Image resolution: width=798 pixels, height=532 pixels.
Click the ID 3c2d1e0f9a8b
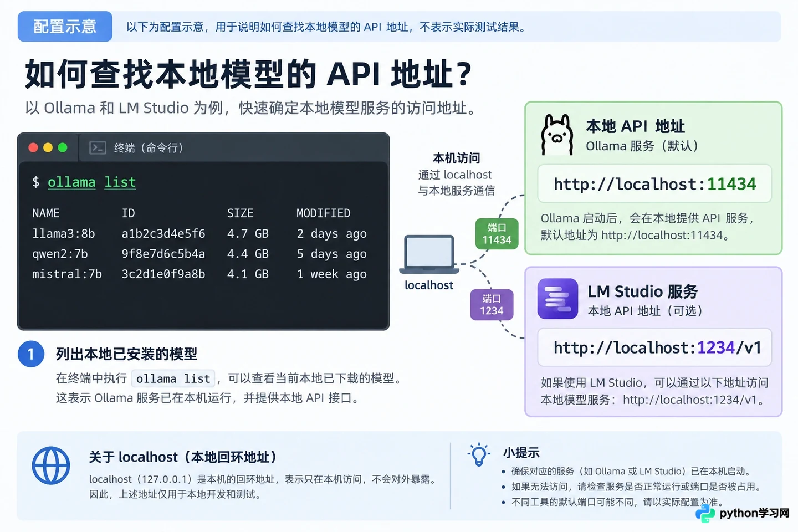(163, 274)
